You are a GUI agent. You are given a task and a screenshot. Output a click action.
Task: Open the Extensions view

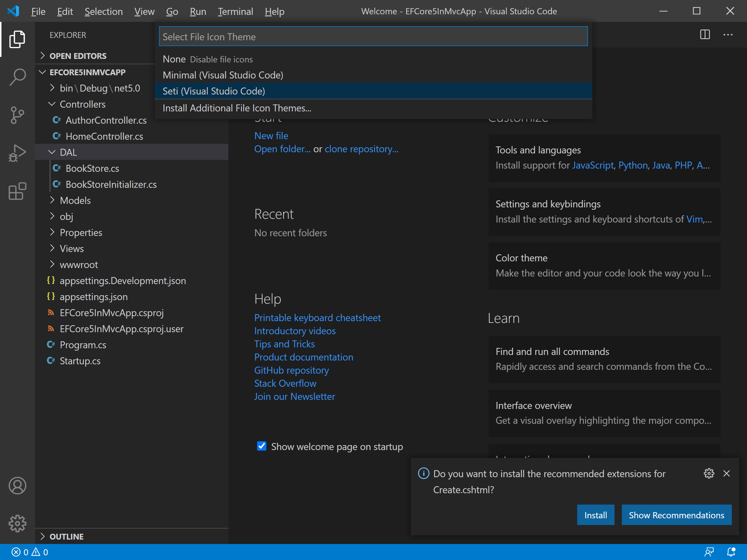click(x=17, y=191)
